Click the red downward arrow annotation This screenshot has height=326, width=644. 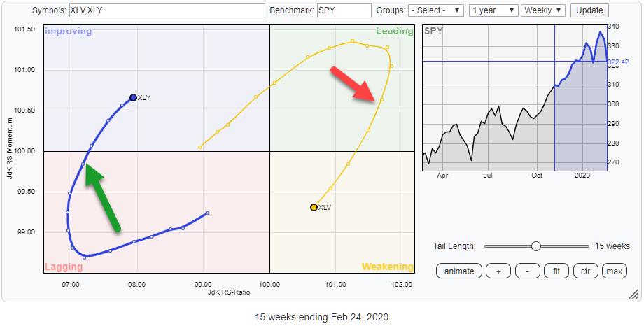point(356,84)
